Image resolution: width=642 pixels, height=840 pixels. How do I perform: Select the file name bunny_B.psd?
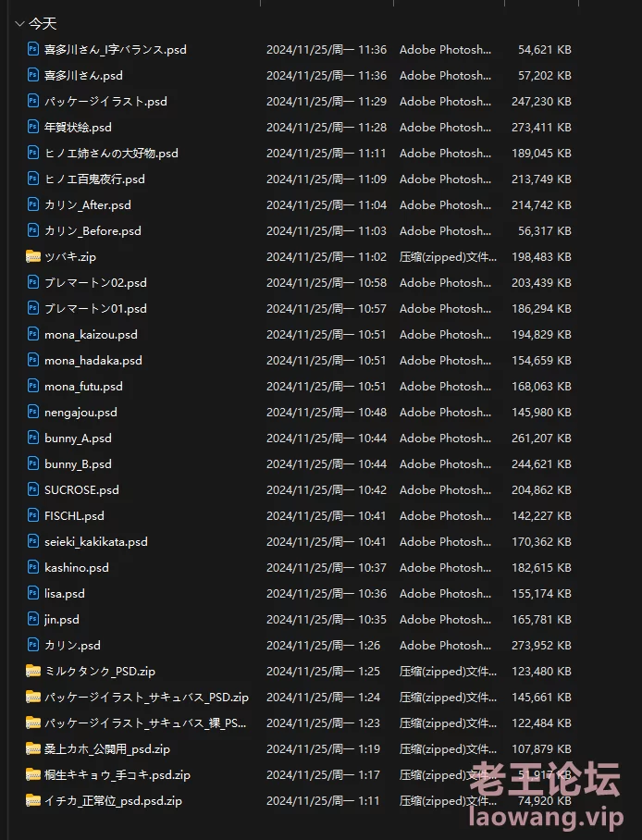[79, 463]
